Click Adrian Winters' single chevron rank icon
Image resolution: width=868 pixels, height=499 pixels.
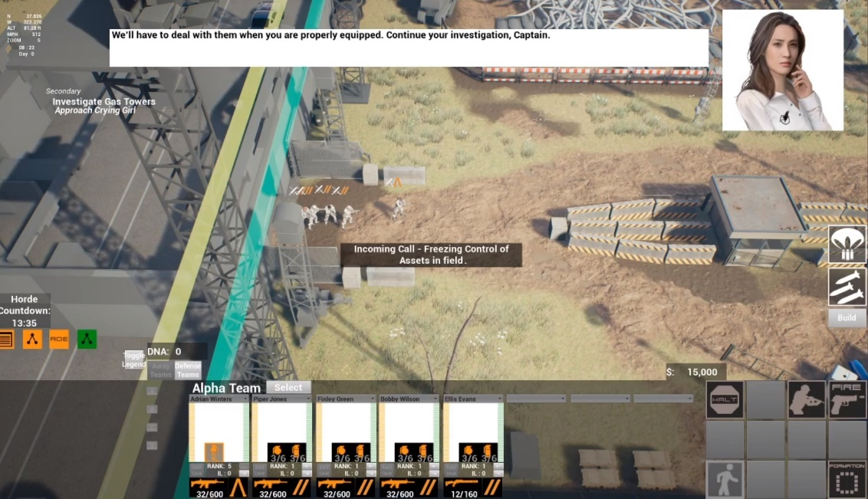tap(238, 488)
